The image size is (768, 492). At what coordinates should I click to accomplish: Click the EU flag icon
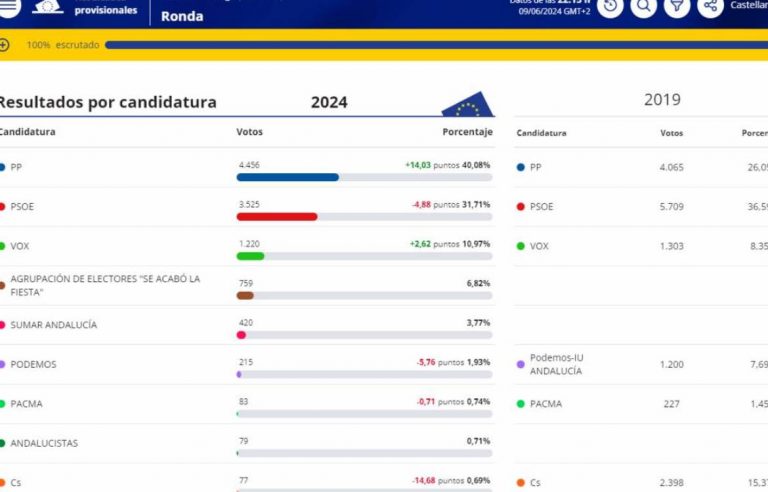click(467, 104)
